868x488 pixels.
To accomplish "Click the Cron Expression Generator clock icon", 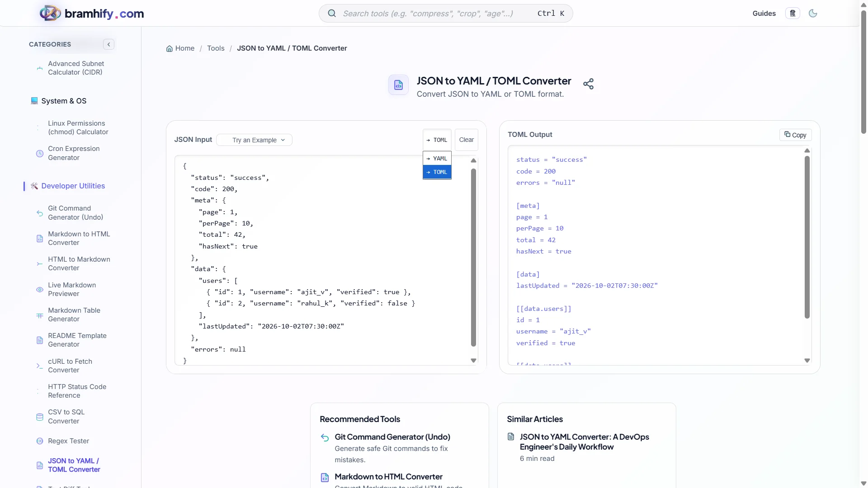I will point(40,154).
